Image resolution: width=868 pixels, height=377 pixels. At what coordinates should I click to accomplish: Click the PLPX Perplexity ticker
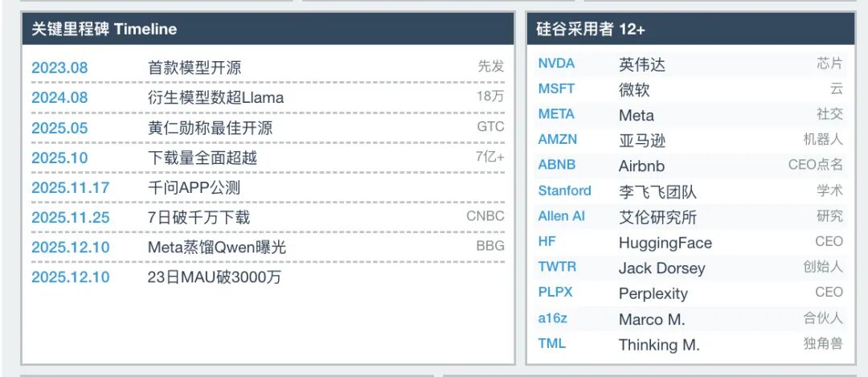(555, 293)
